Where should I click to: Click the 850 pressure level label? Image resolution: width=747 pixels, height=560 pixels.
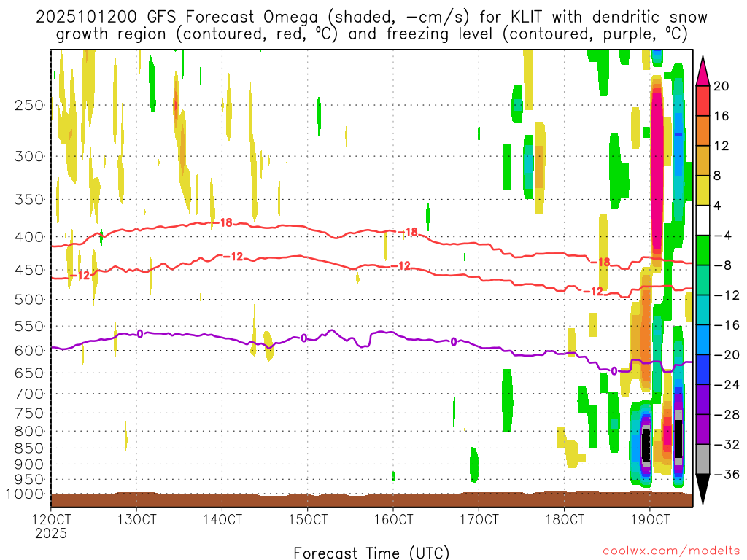click(29, 448)
